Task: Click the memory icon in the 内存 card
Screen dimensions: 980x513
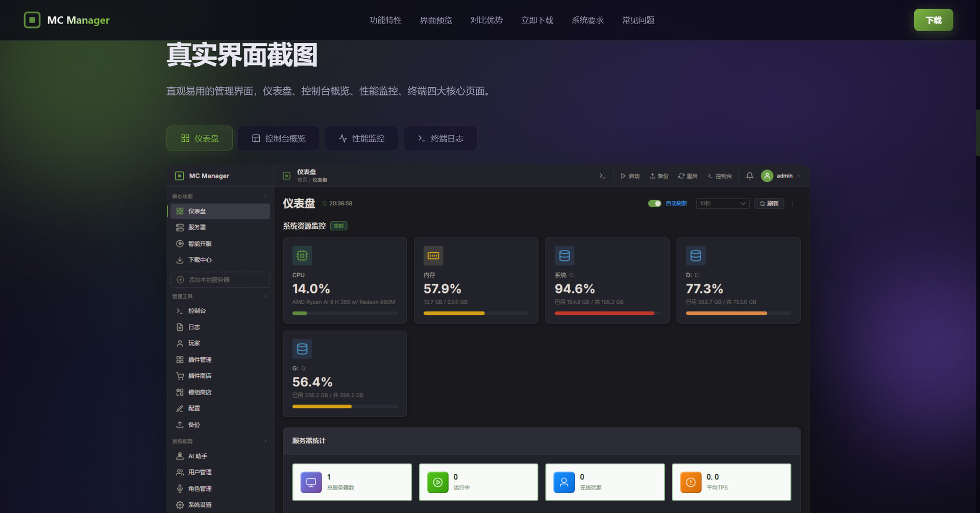Action: pyautogui.click(x=433, y=256)
